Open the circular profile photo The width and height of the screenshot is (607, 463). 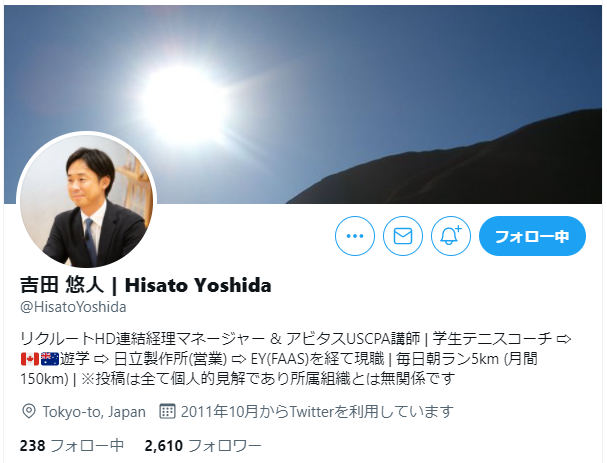pos(86,201)
